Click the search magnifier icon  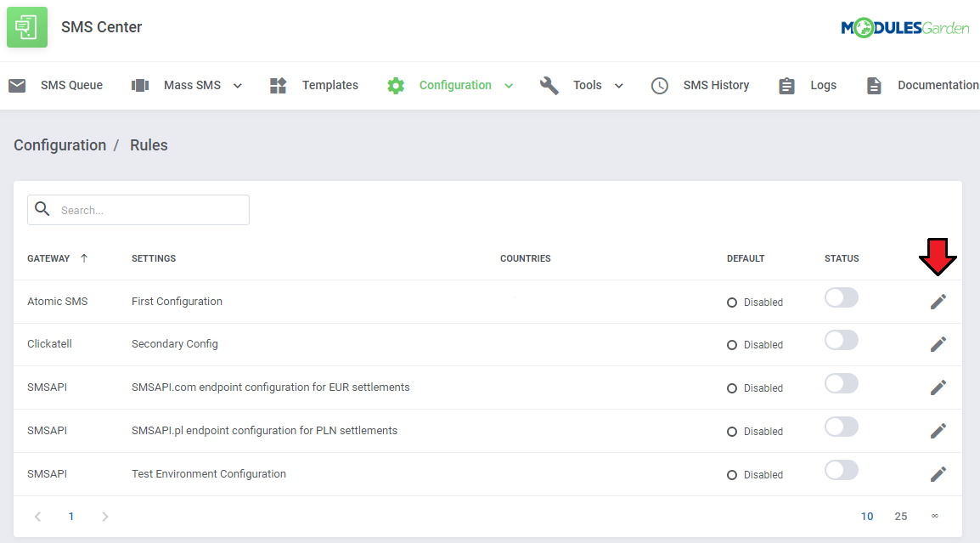[42, 209]
